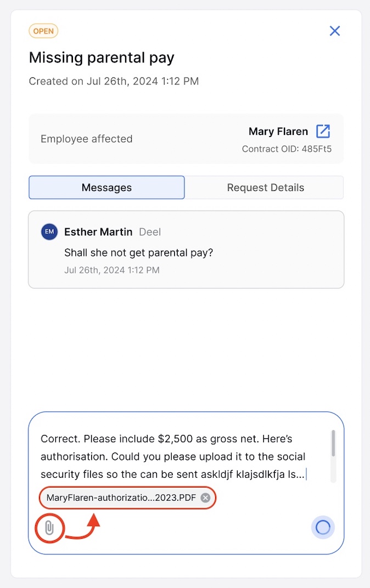Click the Deel label next to Esther Martin
The height and width of the screenshot is (588, 370).
tap(150, 232)
